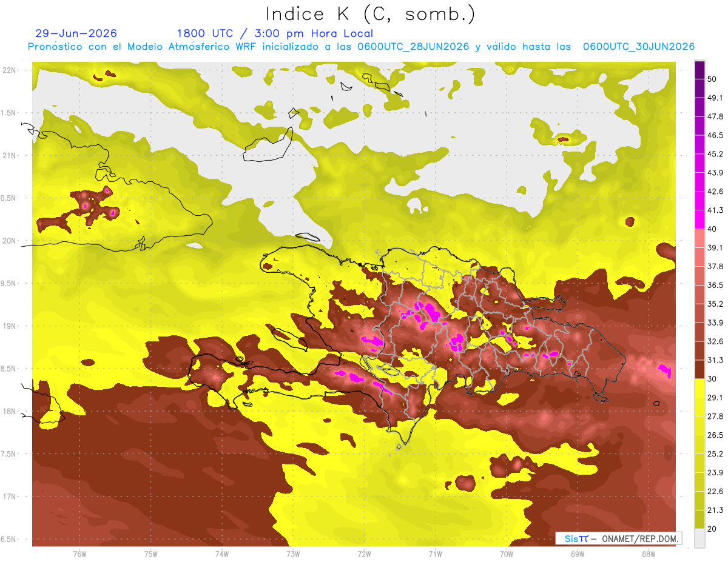Viewport: 728px width, 562px height.
Task: Click the "SisTT - ONAMET/REP.DOM." credit label
Action: click(619, 538)
